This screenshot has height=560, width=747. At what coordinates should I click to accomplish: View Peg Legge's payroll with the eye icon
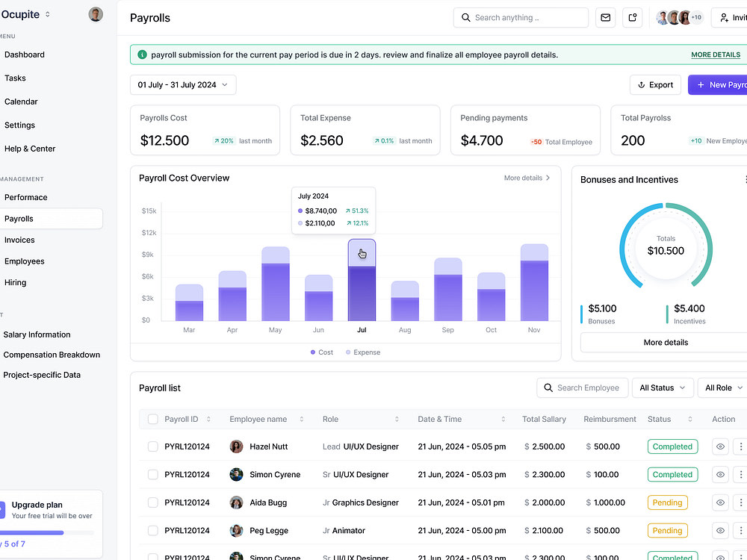(720, 530)
